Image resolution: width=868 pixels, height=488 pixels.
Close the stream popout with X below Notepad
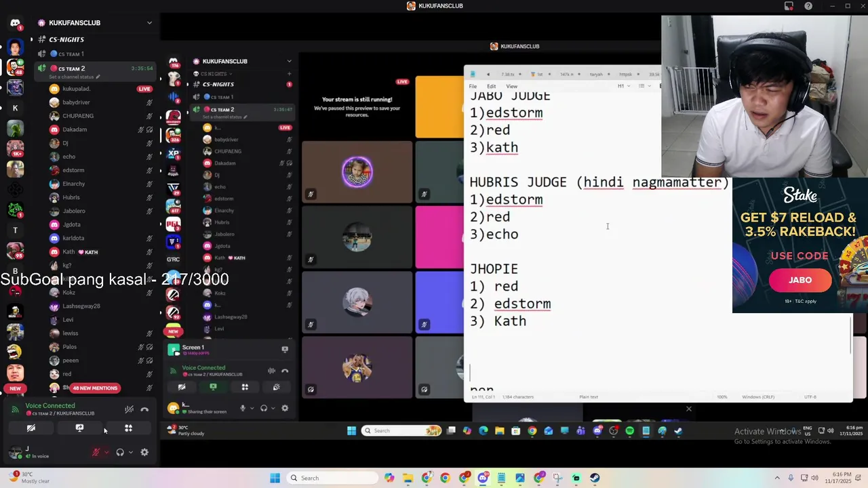click(x=689, y=409)
